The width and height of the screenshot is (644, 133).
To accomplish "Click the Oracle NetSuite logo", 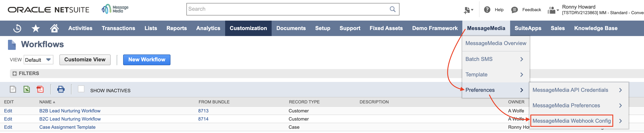I will point(48,10).
